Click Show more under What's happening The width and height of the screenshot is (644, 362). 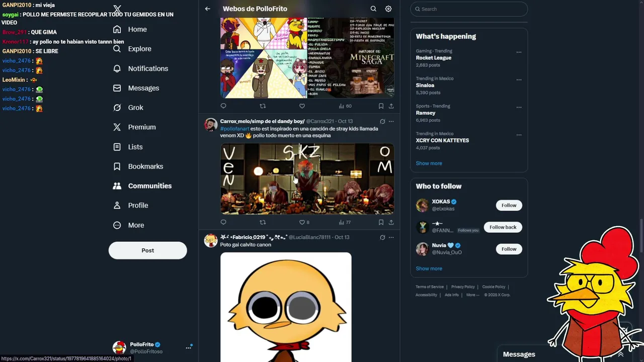429,163
